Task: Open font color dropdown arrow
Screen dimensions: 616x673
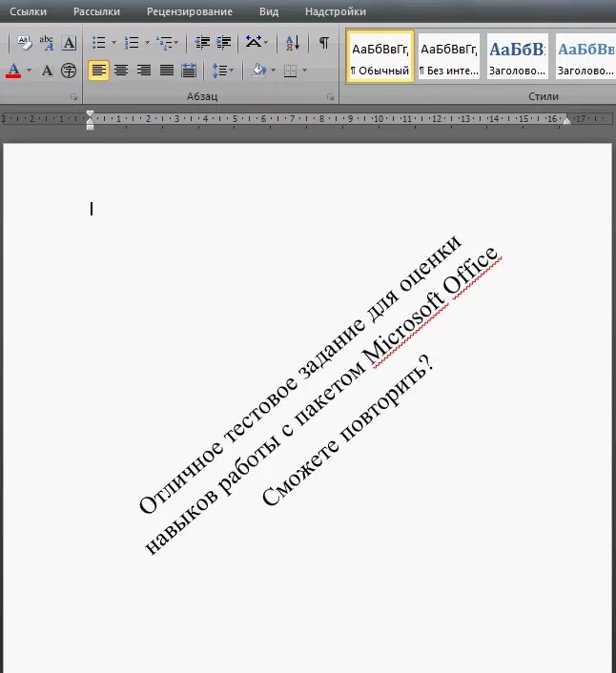Action: pos(30,70)
